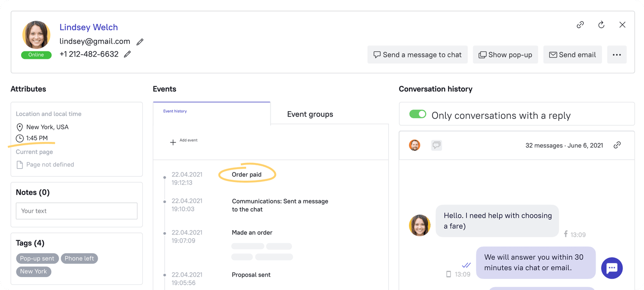Toggle Only conversations with a reply switch
Viewport: 644px width, 290px height.
418,115
